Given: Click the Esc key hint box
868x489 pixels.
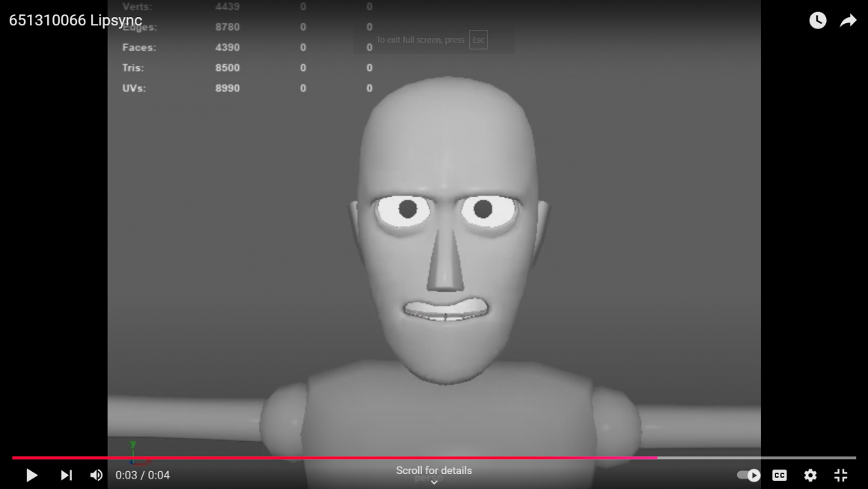Looking at the screenshot, I should [x=478, y=40].
